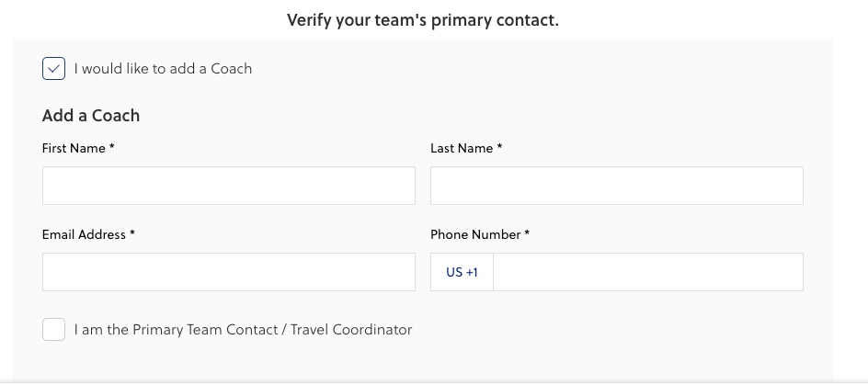Click the required asterisk next to Email Address
Screen dimensions: 868x385
click(x=132, y=233)
